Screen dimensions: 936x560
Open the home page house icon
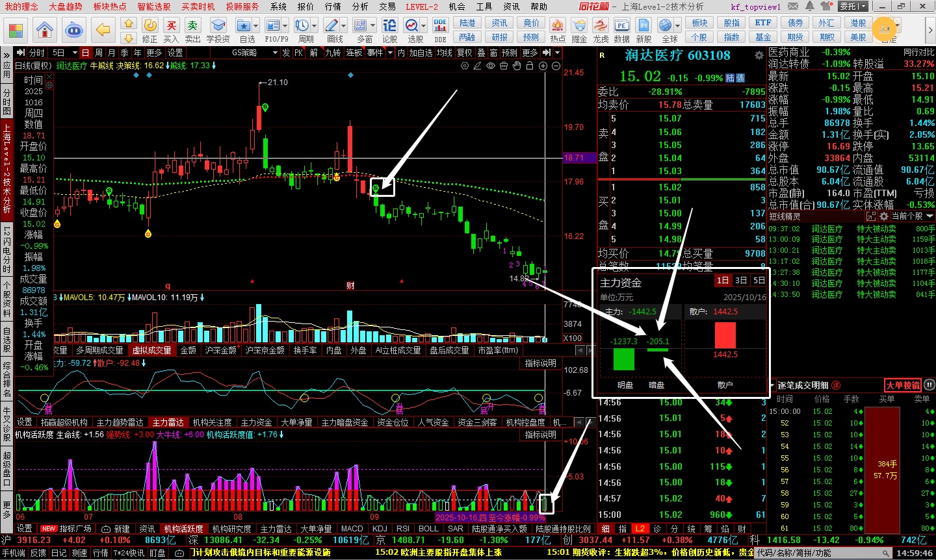45,29
